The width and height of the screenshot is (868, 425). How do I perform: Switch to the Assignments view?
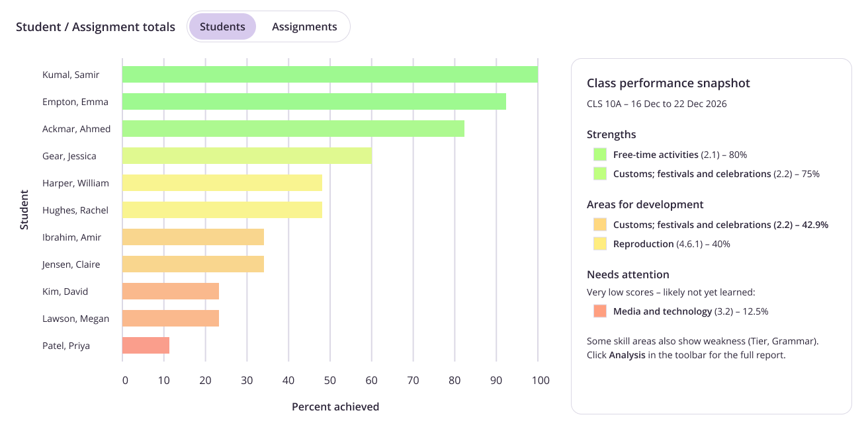tap(304, 26)
